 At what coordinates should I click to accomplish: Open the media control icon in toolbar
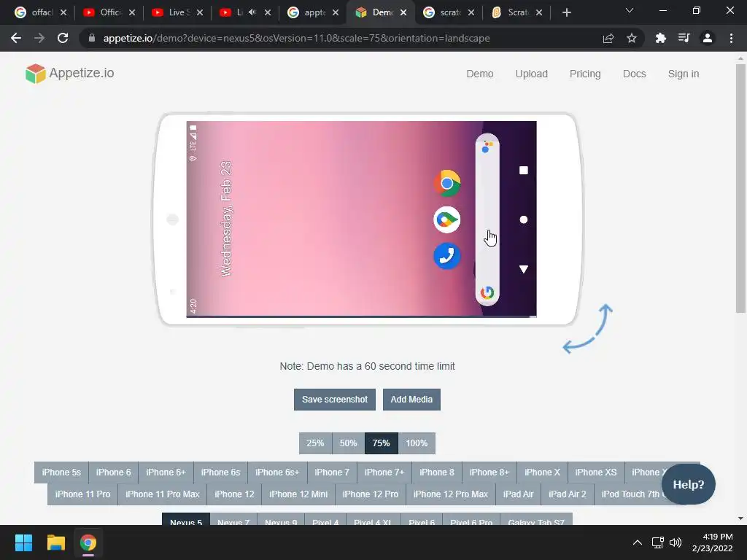pyautogui.click(x=684, y=38)
